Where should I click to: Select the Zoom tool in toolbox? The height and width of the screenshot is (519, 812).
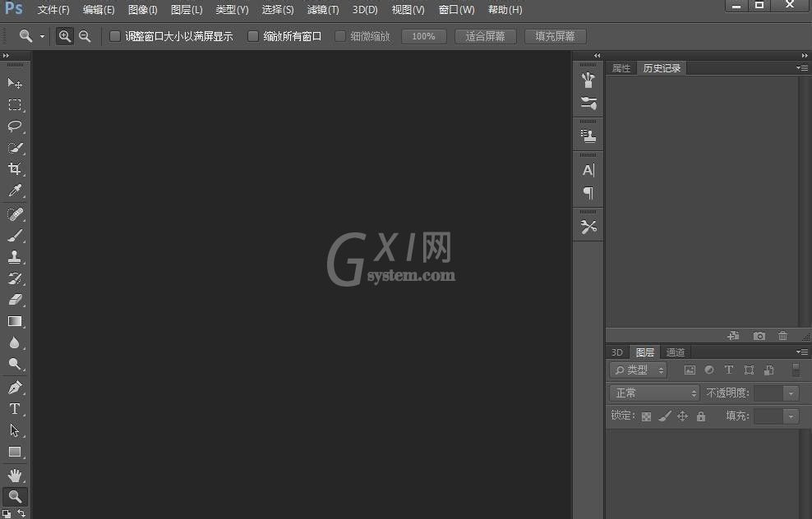click(x=15, y=497)
